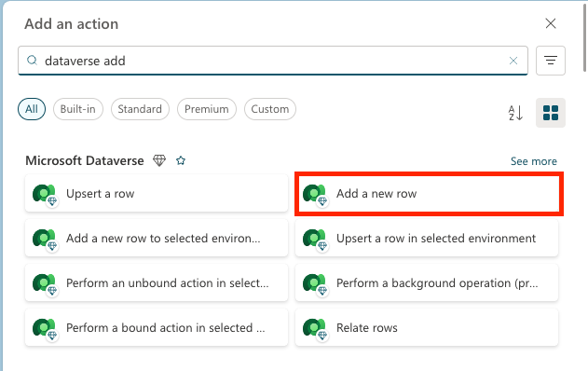Filter by Standard connectors
Image resolution: width=588 pixels, height=371 pixels.
(x=140, y=109)
